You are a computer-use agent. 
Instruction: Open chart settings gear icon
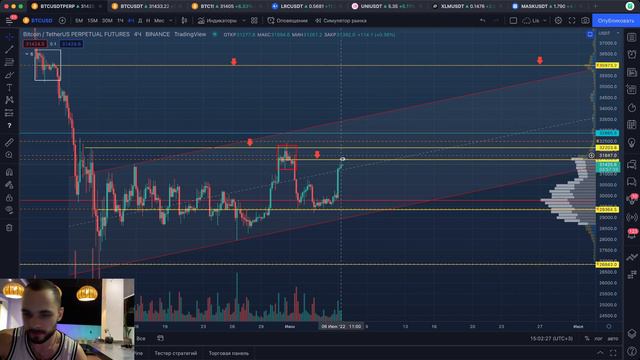558,20
